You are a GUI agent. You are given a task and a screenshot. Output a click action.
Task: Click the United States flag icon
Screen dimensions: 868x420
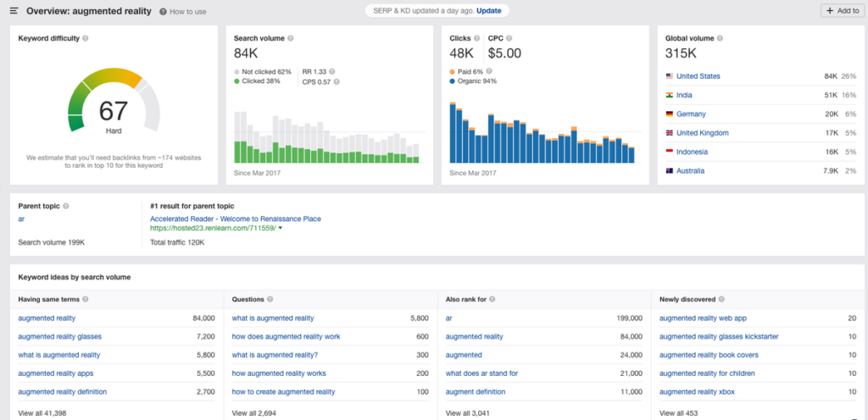coord(670,76)
